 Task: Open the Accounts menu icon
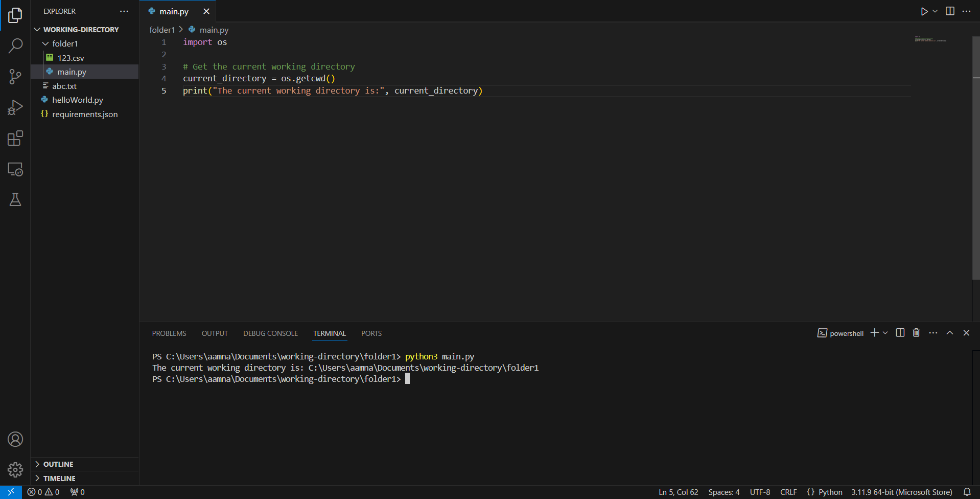[15, 439]
